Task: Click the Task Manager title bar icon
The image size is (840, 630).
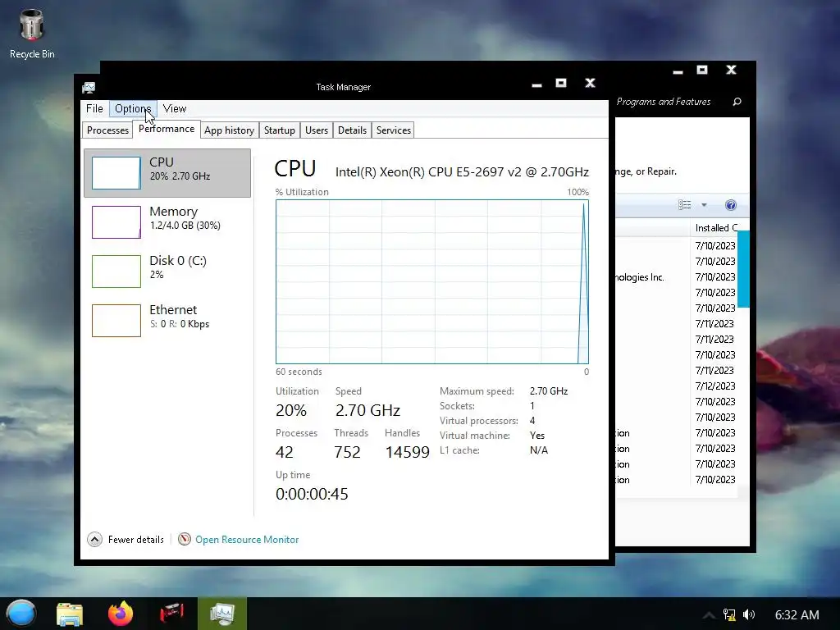Action: click(89, 87)
